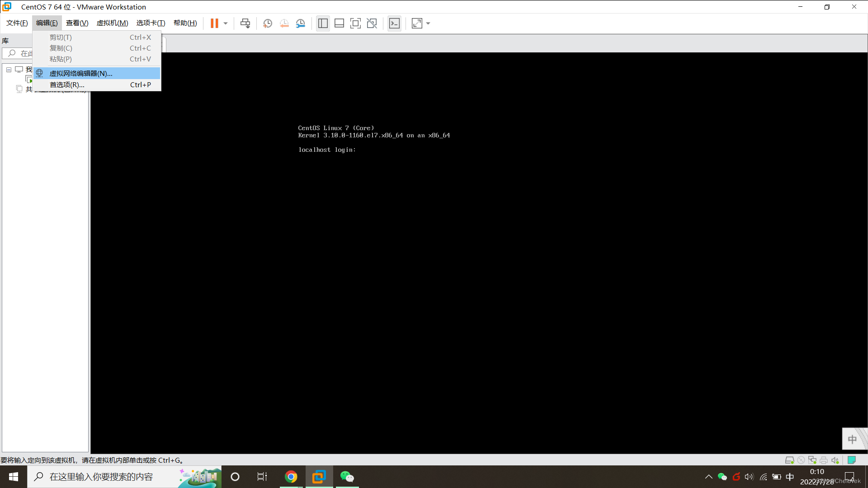Click VMware Workstation taskbar icon
The image size is (868, 488).
pyautogui.click(x=319, y=477)
